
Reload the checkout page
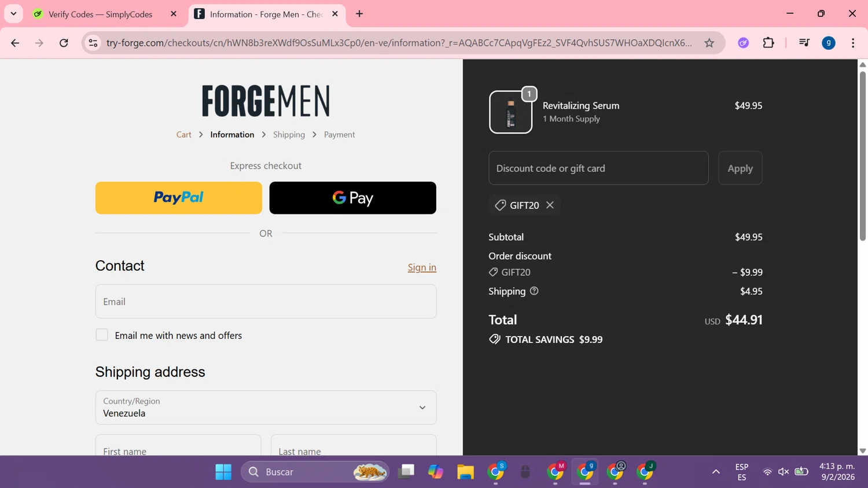pos(64,43)
